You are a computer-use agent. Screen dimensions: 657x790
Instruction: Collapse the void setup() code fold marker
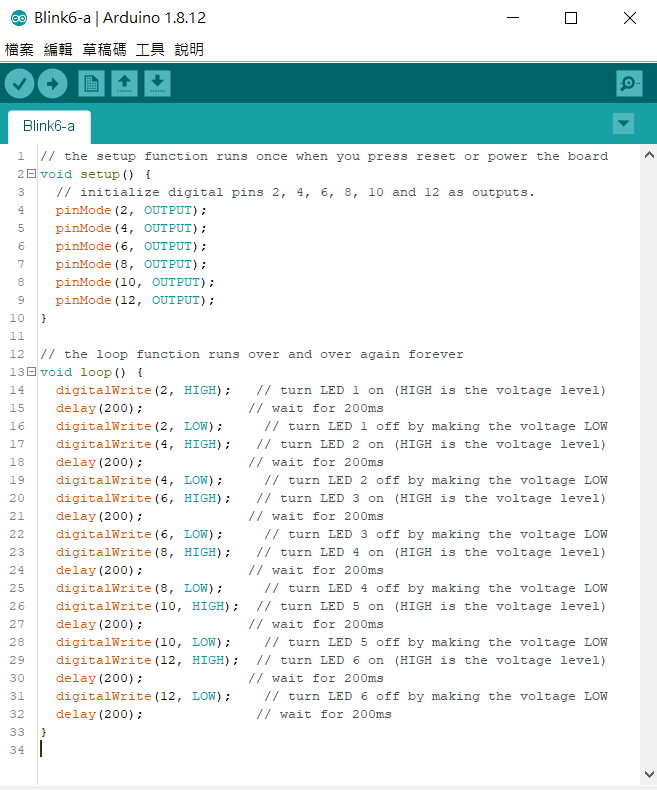(x=31, y=174)
